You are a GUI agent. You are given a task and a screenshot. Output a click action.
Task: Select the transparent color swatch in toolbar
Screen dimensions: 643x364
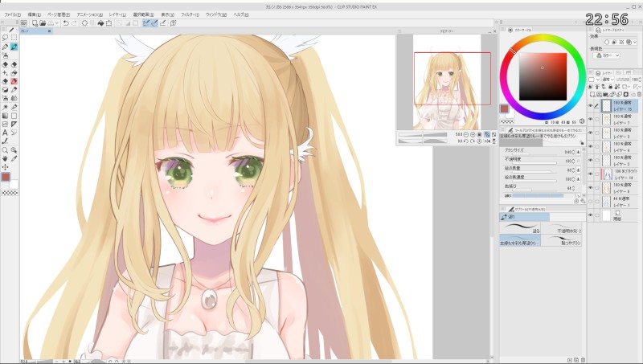tap(10, 193)
